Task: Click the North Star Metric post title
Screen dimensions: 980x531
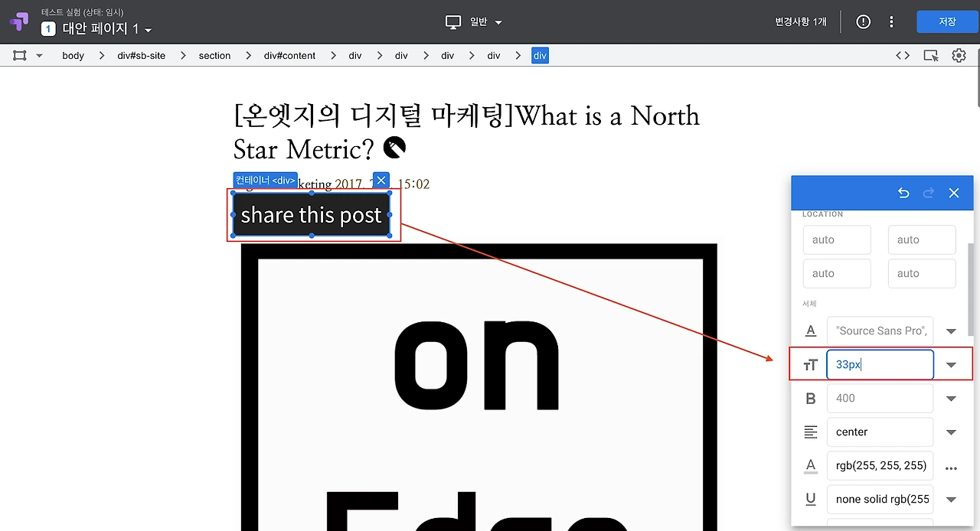Action: (466, 132)
